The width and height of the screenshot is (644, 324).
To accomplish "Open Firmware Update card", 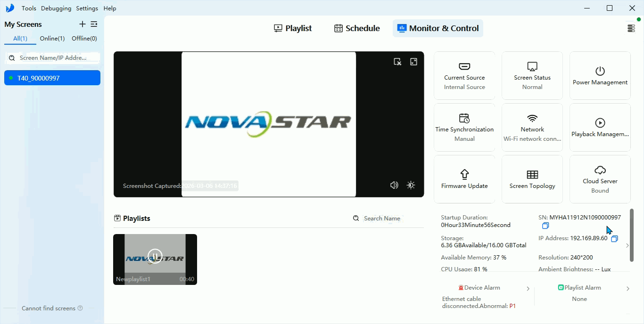I will point(464,179).
